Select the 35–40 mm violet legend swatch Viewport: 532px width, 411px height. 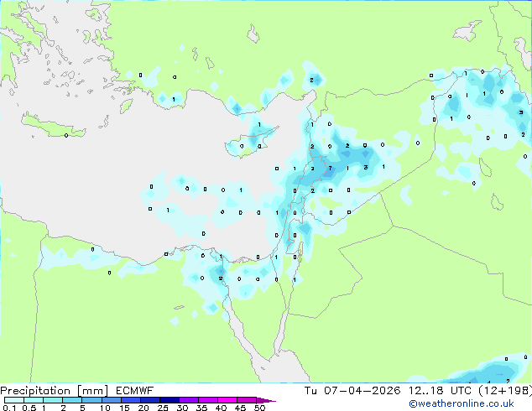coord(208,400)
